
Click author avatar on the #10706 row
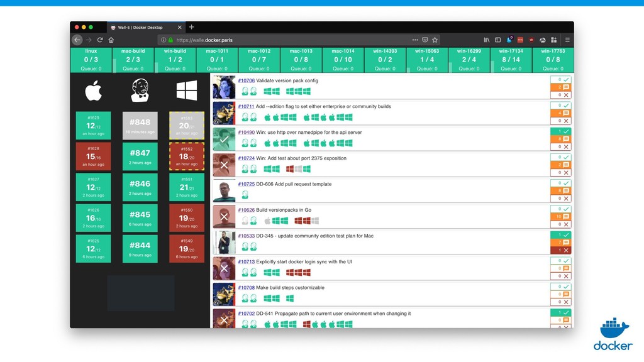pyautogui.click(x=224, y=87)
